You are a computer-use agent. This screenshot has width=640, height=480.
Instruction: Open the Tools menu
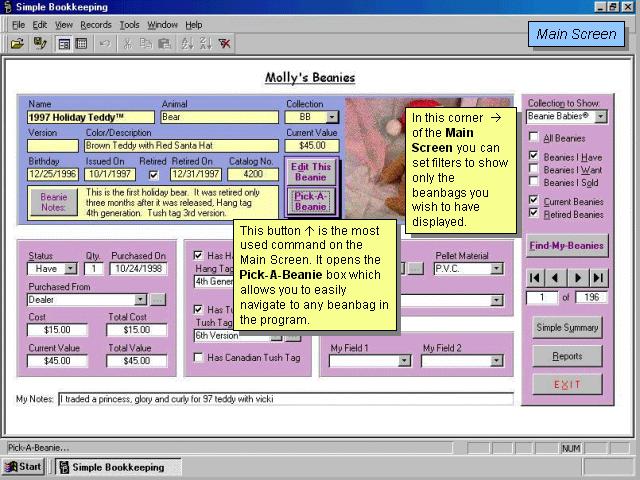[129, 24]
